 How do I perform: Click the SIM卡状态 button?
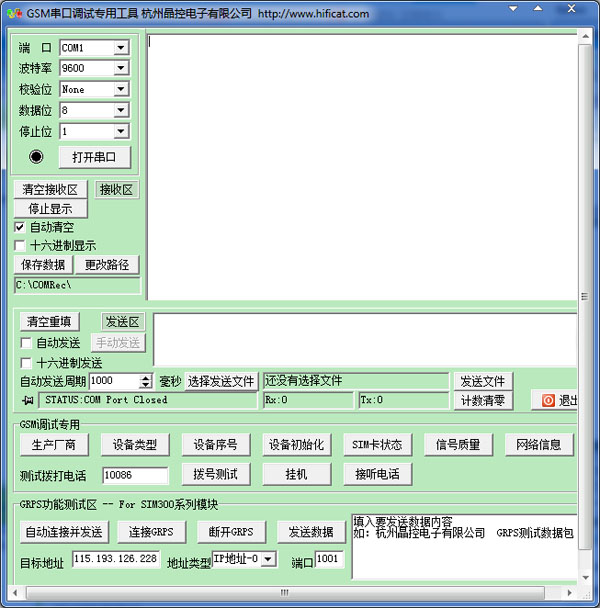tap(377, 445)
